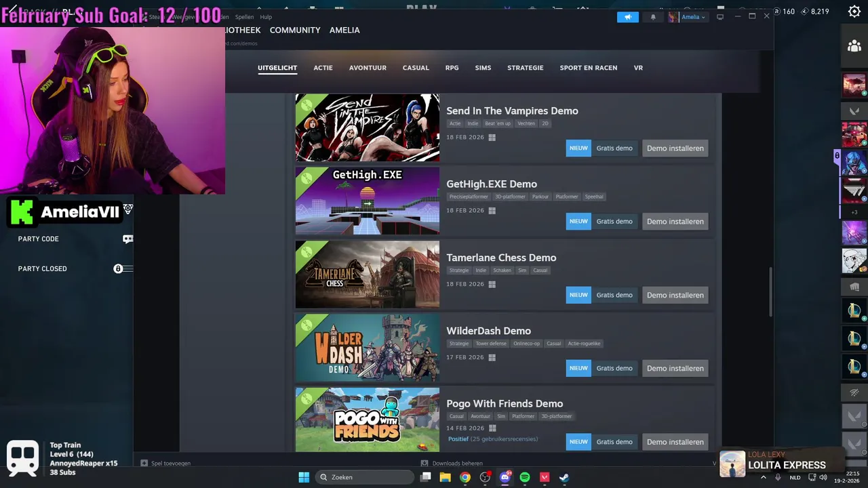Open Tamerlane Chess Demo thumbnail
Screen dimensions: 868x488
point(368,274)
